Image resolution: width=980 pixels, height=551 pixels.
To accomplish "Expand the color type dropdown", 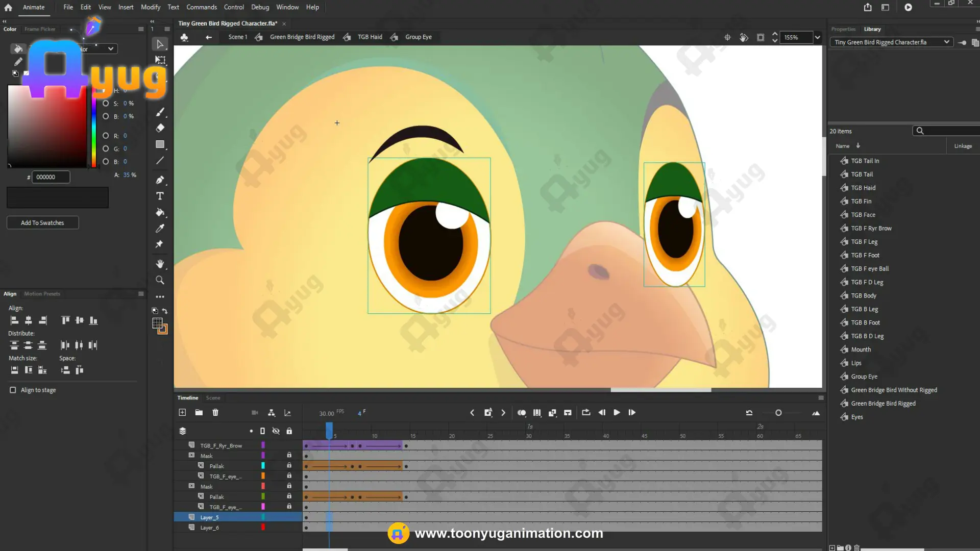I will coord(97,49).
